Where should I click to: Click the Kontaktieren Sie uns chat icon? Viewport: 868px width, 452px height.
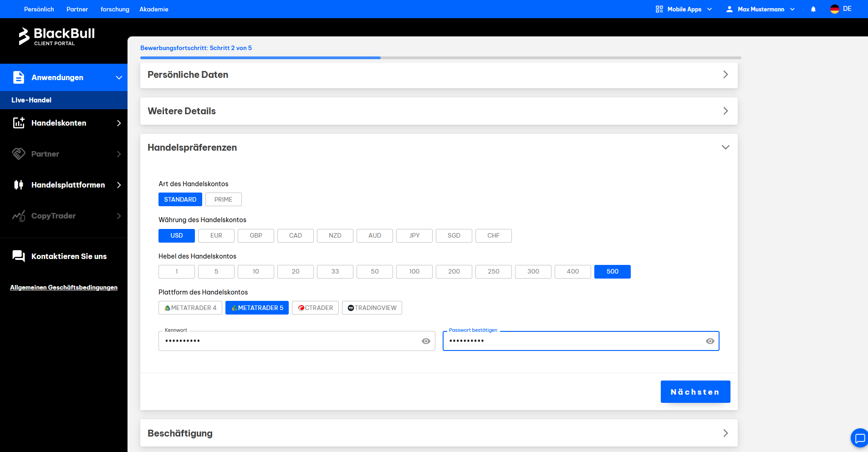pos(19,256)
